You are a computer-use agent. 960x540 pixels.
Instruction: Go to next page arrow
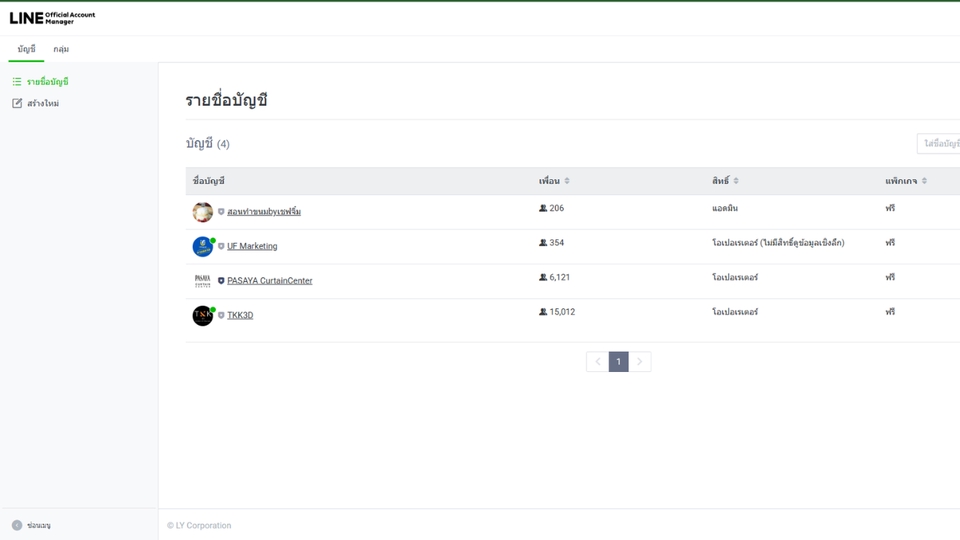coord(640,362)
